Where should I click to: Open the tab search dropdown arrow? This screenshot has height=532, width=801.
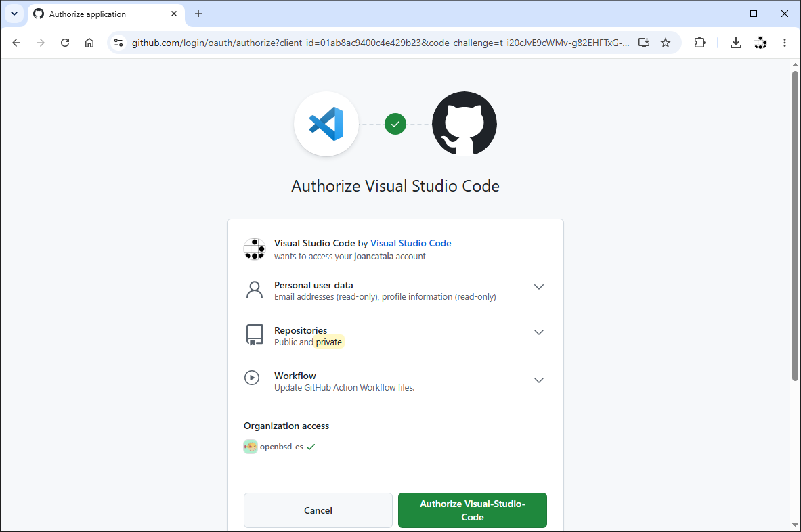tap(14, 14)
